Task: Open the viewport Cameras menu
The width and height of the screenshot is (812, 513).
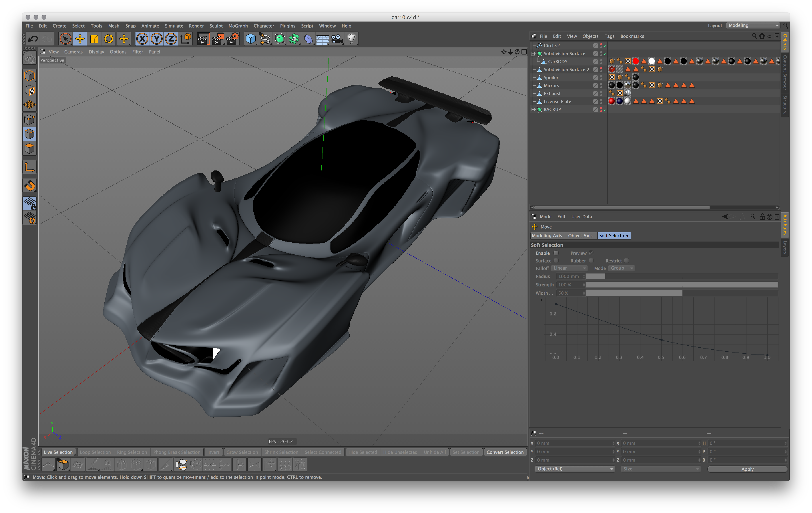Action: 73,51
